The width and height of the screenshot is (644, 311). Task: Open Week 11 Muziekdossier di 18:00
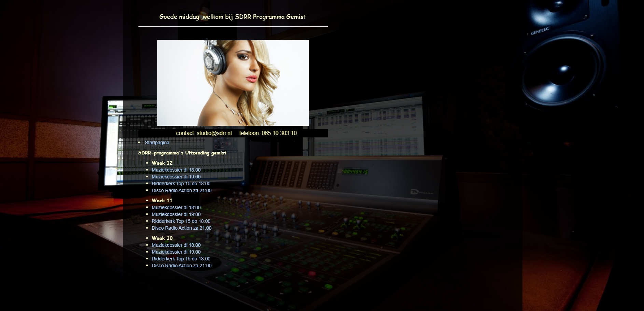pos(176,207)
